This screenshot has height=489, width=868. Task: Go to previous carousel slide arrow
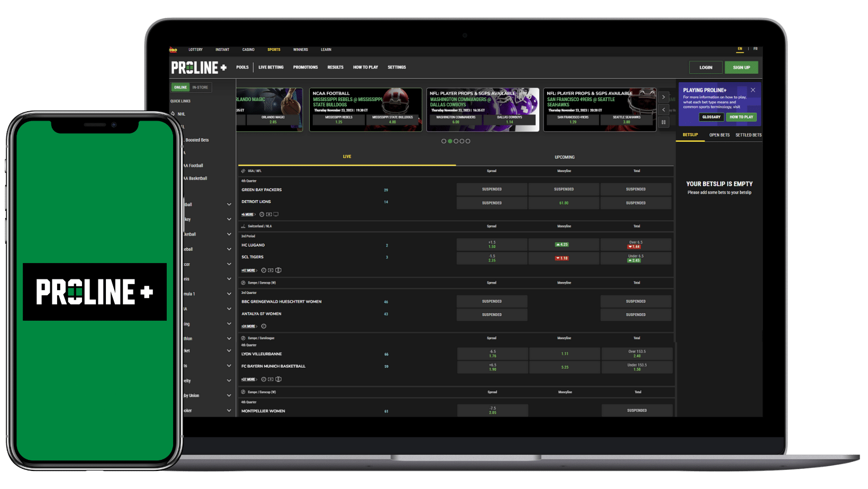click(663, 110)
